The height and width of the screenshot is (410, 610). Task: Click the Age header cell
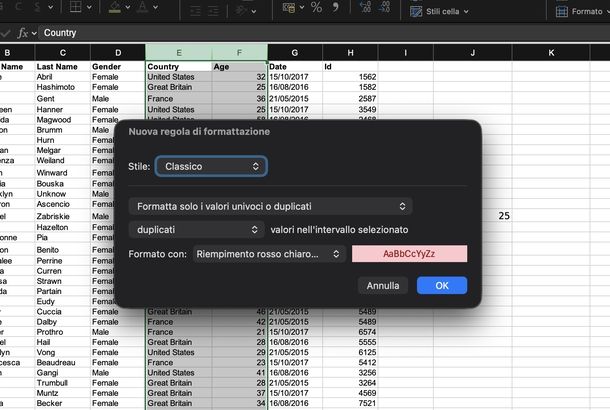(240, 67)
